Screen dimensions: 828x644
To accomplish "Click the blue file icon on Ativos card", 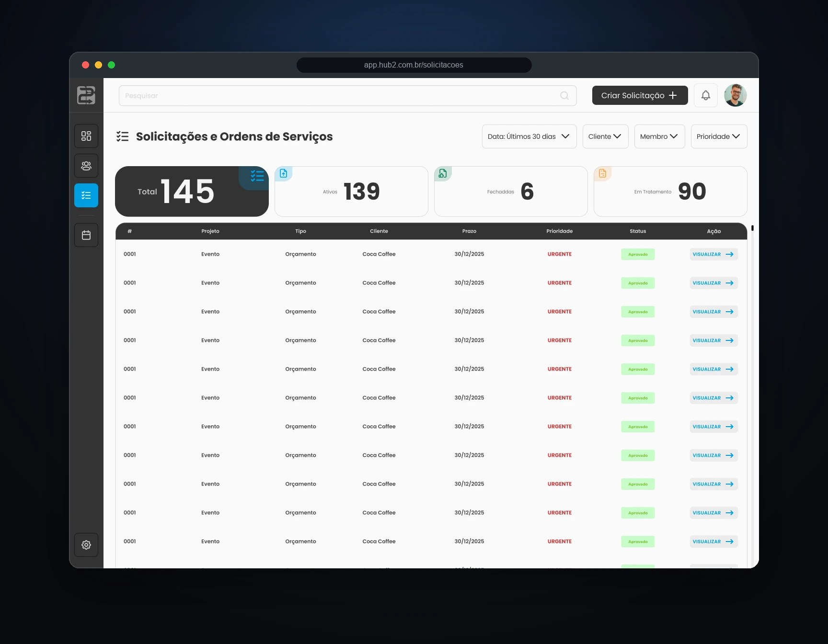I will (x=284, y=173).
